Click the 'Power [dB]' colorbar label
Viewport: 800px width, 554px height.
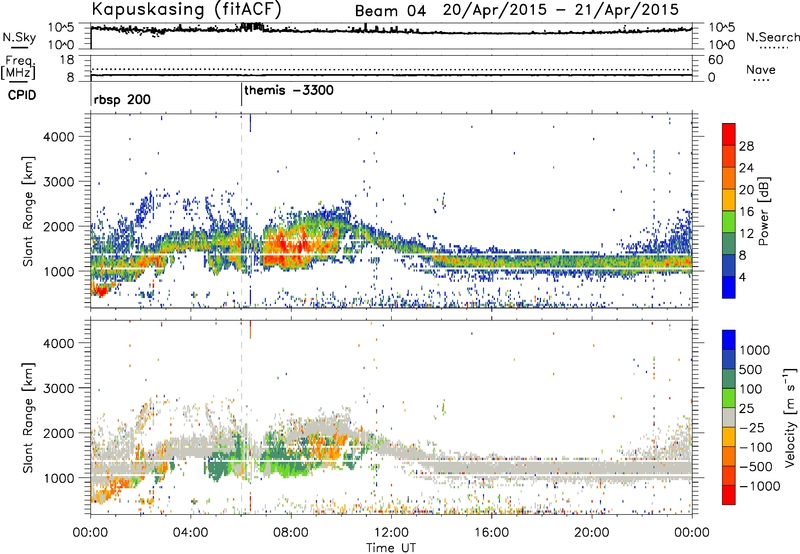pyautogui.click(x=764, y=211)
